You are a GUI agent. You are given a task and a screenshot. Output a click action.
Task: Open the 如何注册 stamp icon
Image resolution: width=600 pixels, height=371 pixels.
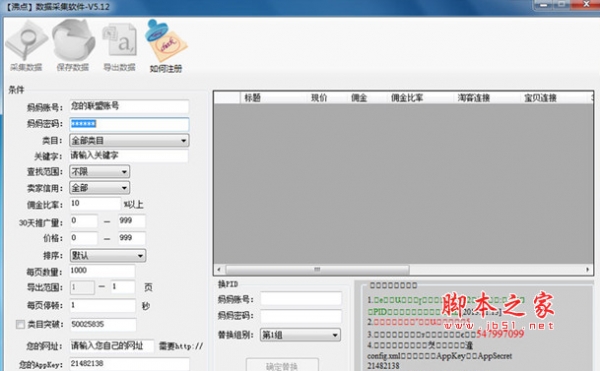click(166, 41)
